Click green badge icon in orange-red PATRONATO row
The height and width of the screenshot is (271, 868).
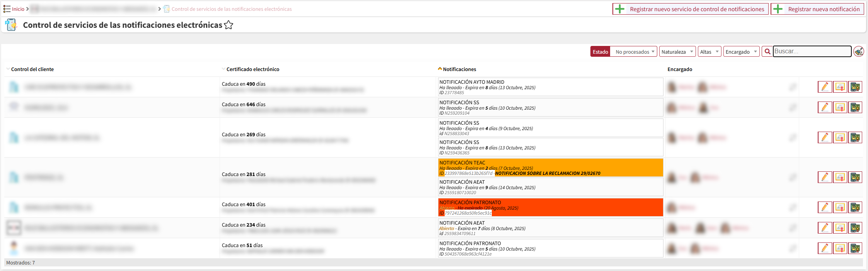tap(855, 208)
